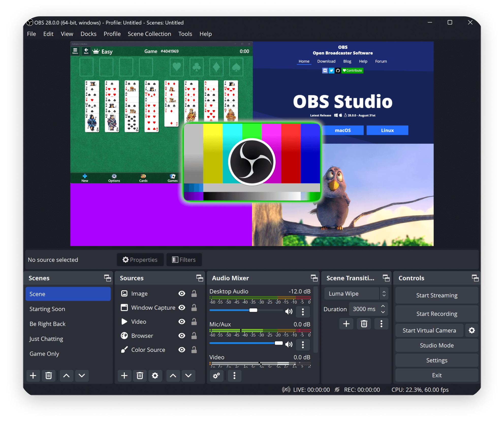Open source Filters button
The width and height of the screenshot is (504, 422).
coord(184,260)
